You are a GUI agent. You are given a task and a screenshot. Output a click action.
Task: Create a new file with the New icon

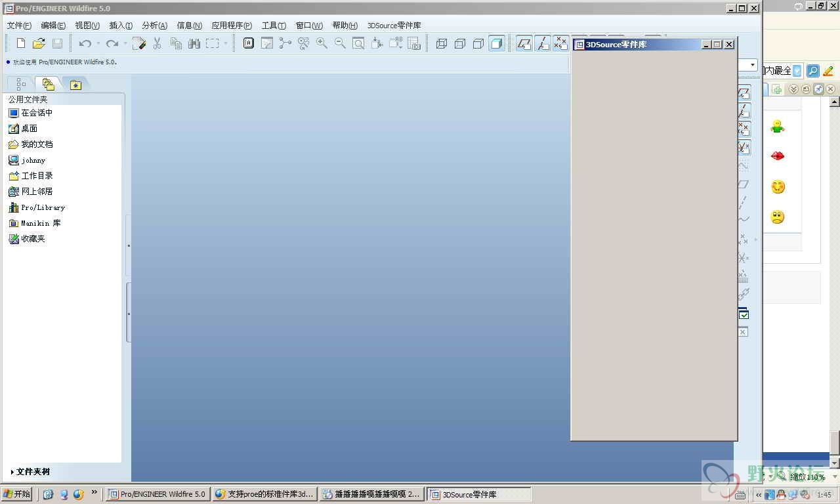[x=20, y=43]
